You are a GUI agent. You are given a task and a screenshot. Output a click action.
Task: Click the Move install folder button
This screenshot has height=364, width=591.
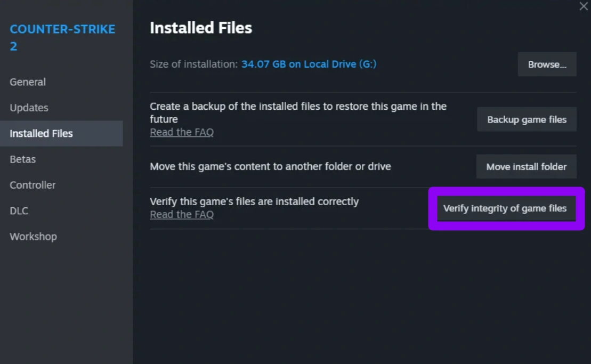(526, 167)
